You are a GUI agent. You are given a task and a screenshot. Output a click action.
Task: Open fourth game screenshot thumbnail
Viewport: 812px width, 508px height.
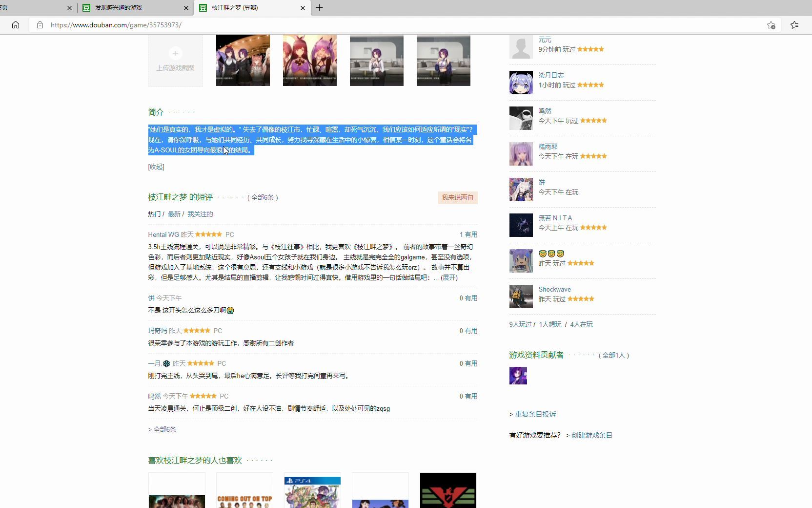pyautogui.click(x=444, y=61)
